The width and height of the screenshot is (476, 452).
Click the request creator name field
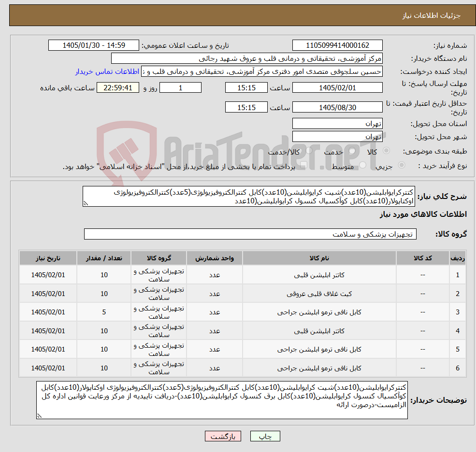[261, 71]
